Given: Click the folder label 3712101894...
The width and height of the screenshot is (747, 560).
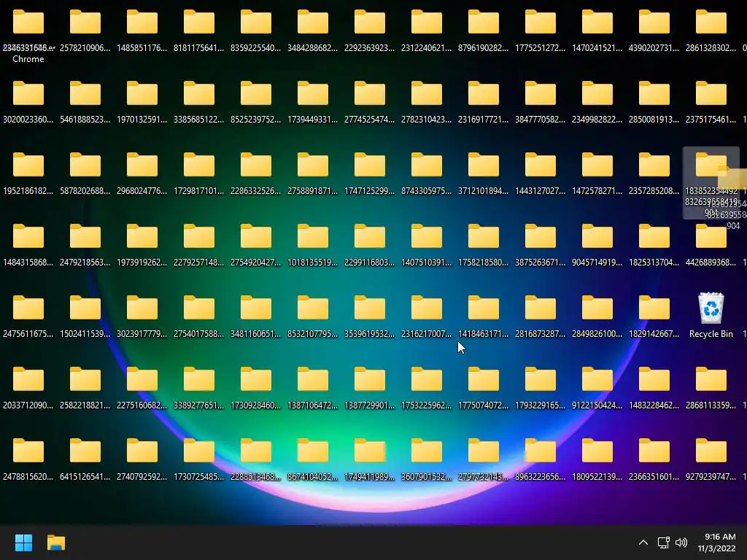Looking at the screenshot, I should pyautogui.click(x=483, y=191).
